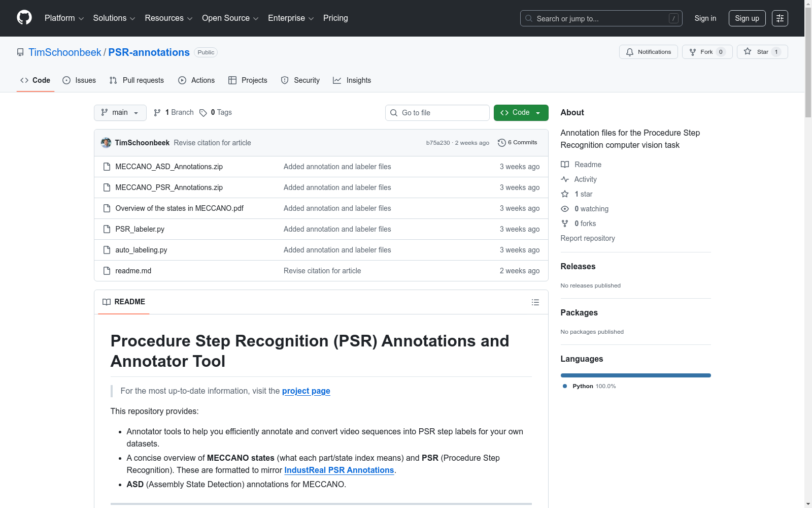Open the green Code dropdown button
812x508 pixels.
pos(521,113)
